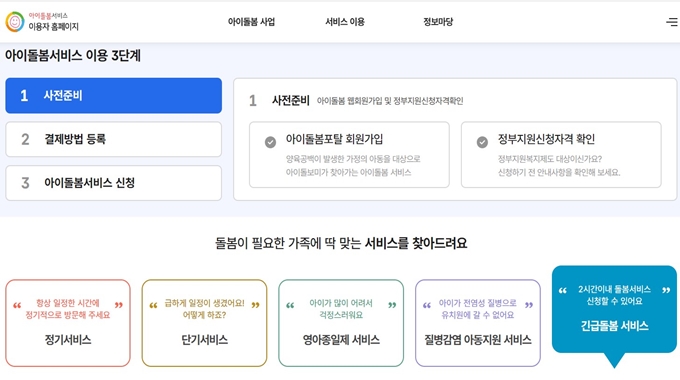Screen dimensions: 680x380
Task: Open the hamburger menu icon
Action: 672,22
